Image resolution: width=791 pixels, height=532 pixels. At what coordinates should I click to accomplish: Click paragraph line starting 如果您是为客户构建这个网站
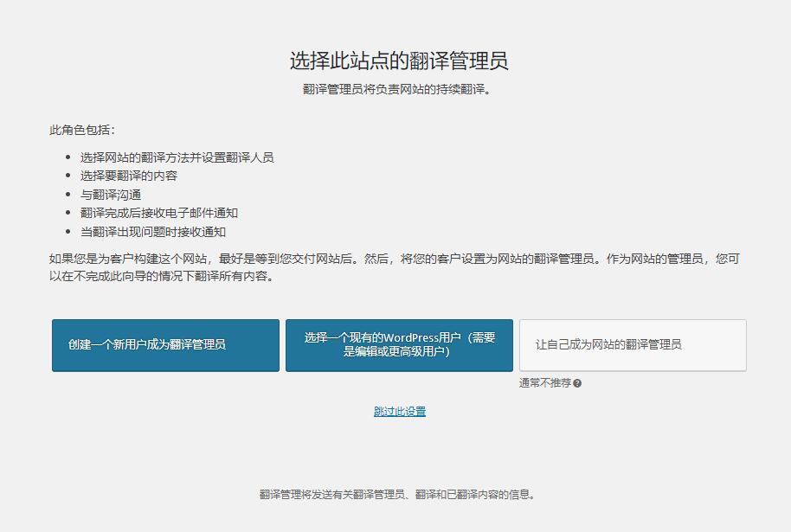(395, 259)
